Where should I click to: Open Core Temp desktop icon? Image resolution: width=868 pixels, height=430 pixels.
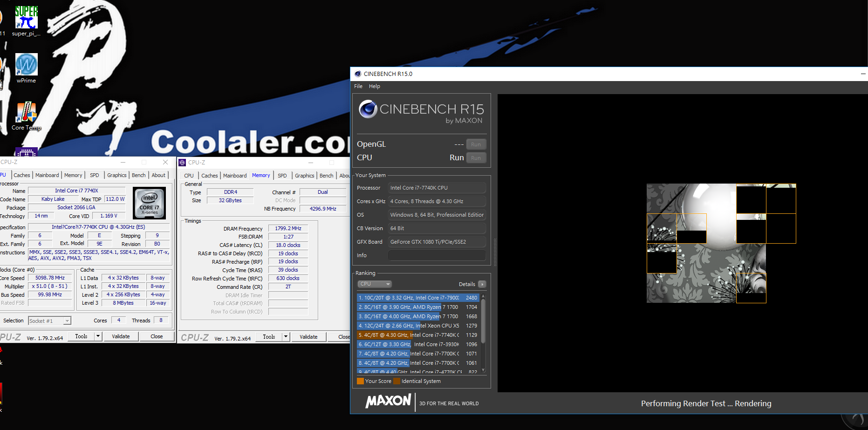click(x=26, y=116)
